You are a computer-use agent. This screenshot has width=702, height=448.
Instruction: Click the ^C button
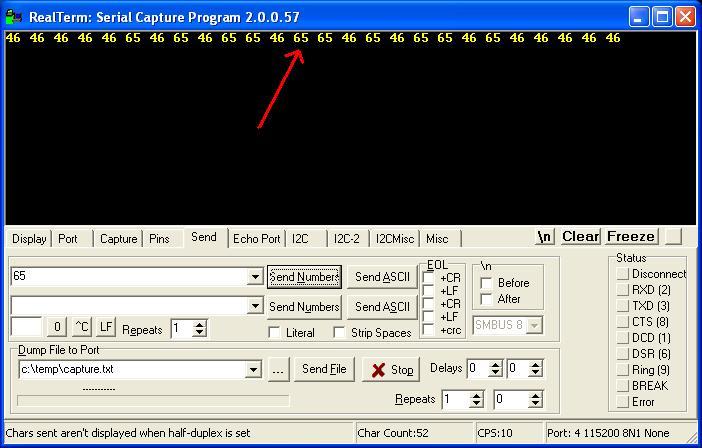pyautogui.click(x=82, y=327)
